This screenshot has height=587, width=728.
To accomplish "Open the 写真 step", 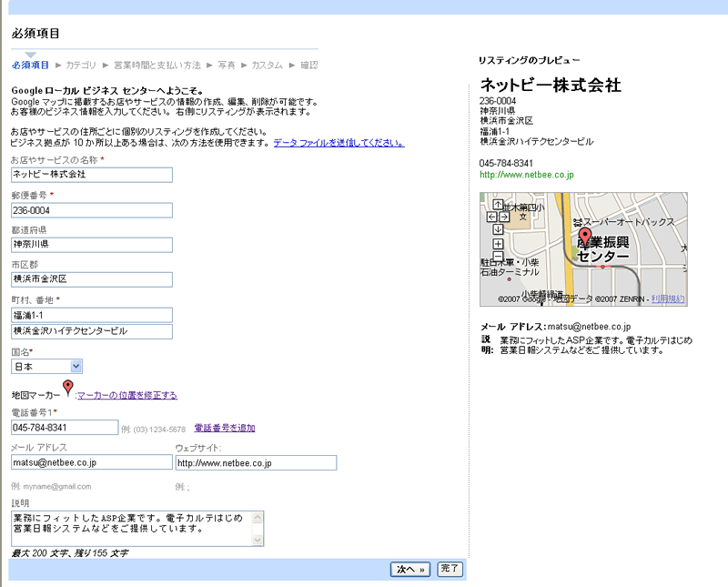I will tap(227, 65).
